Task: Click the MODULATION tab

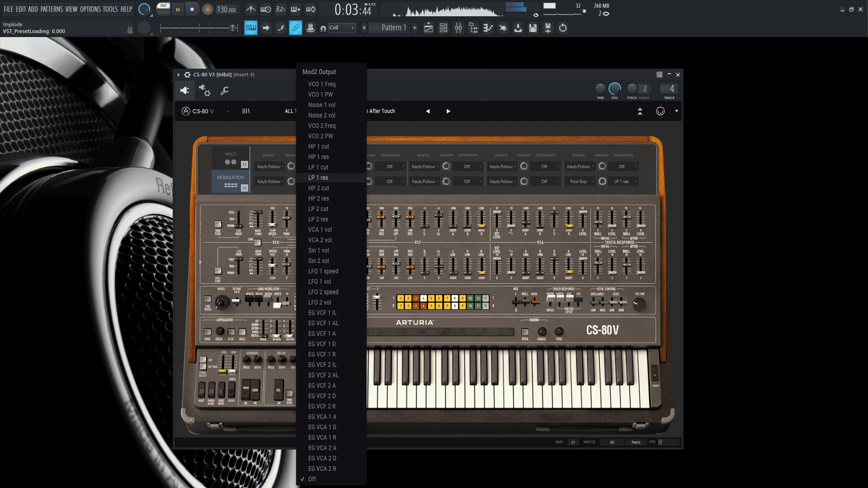Action: pyautogui.click(x=230, y=182)
